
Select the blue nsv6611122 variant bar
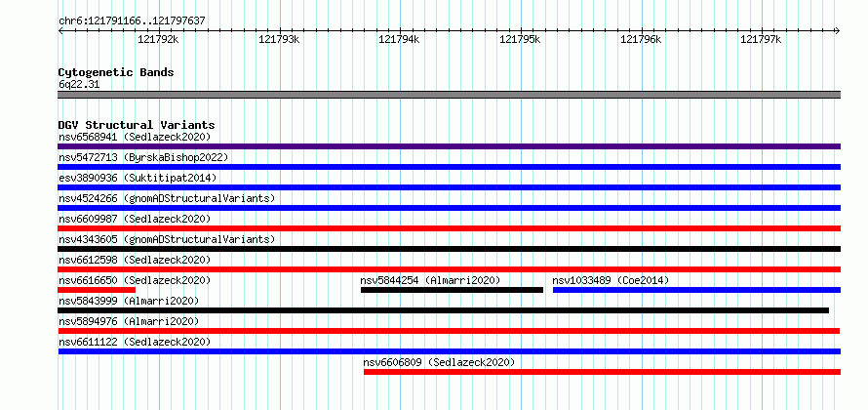[x=449, y=351]
